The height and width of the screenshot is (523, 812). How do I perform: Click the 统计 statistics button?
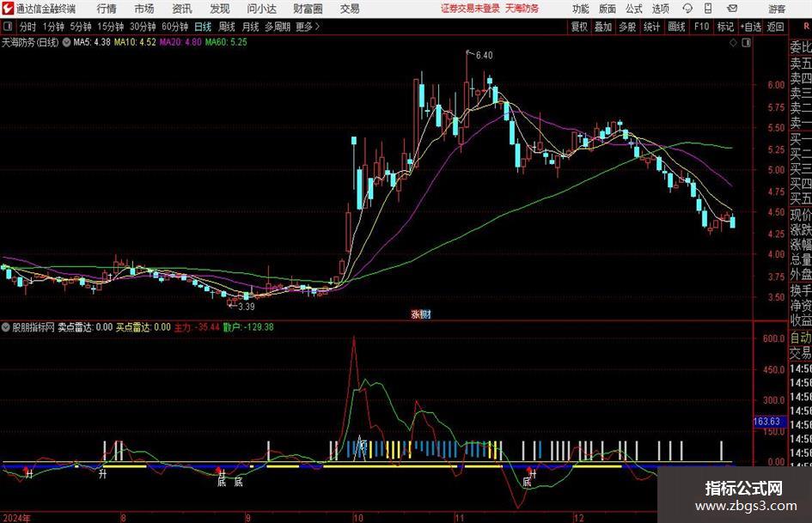pos(651,27)
